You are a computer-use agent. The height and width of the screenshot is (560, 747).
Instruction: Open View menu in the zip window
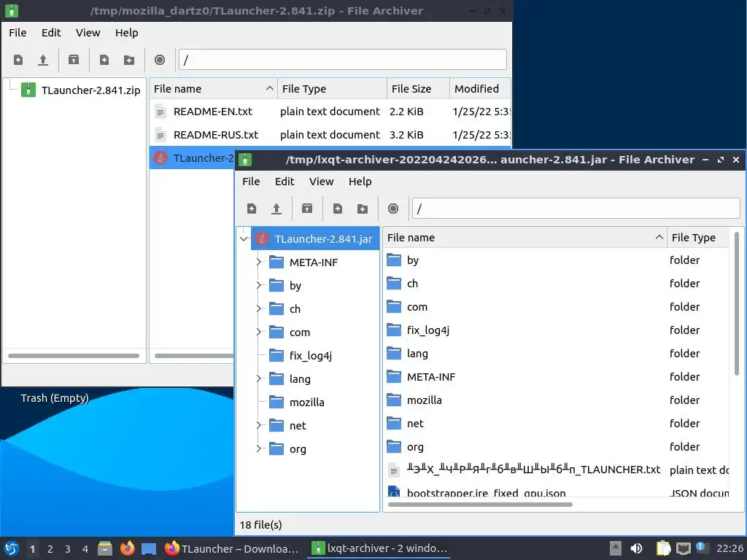coord(88,32)
